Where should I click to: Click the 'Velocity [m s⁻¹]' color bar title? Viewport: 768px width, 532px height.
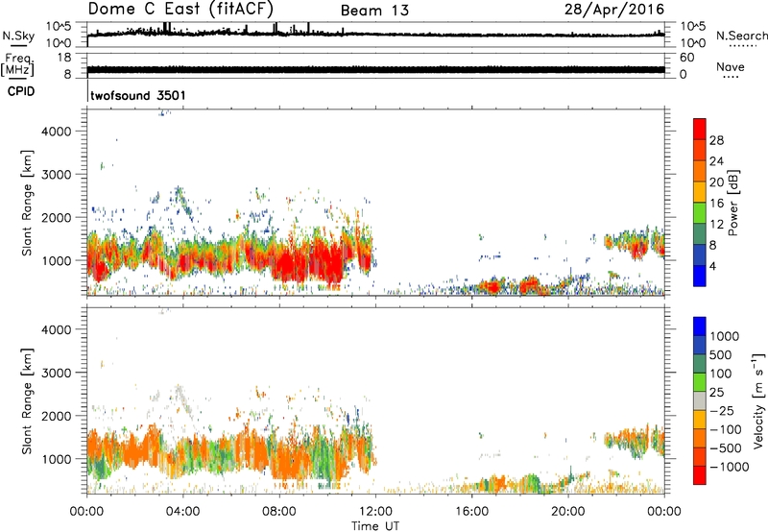coord(759,400)
